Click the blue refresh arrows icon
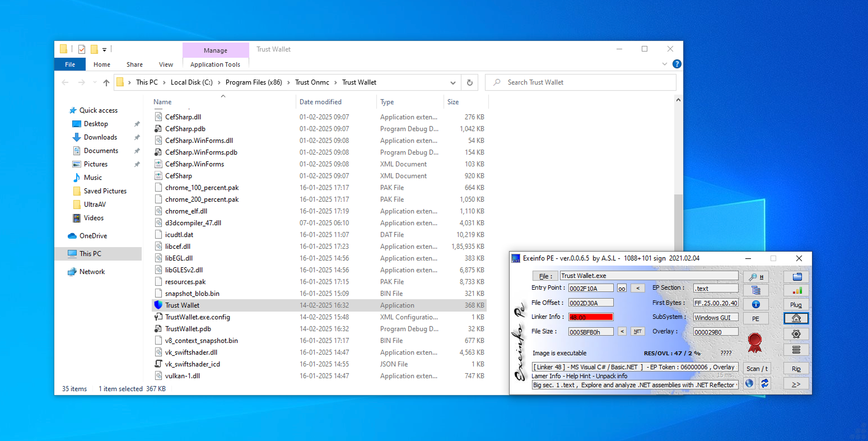 point(764,383)
